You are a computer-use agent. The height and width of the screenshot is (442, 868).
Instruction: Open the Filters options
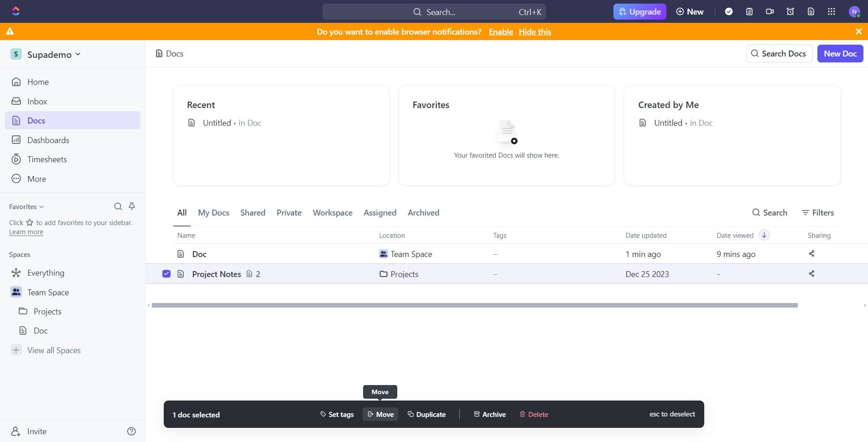(817, 213)
